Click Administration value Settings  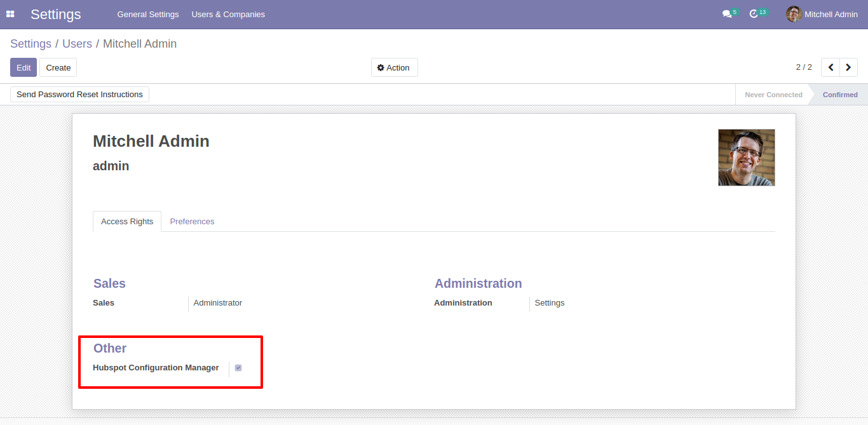(x=550, y=303)
